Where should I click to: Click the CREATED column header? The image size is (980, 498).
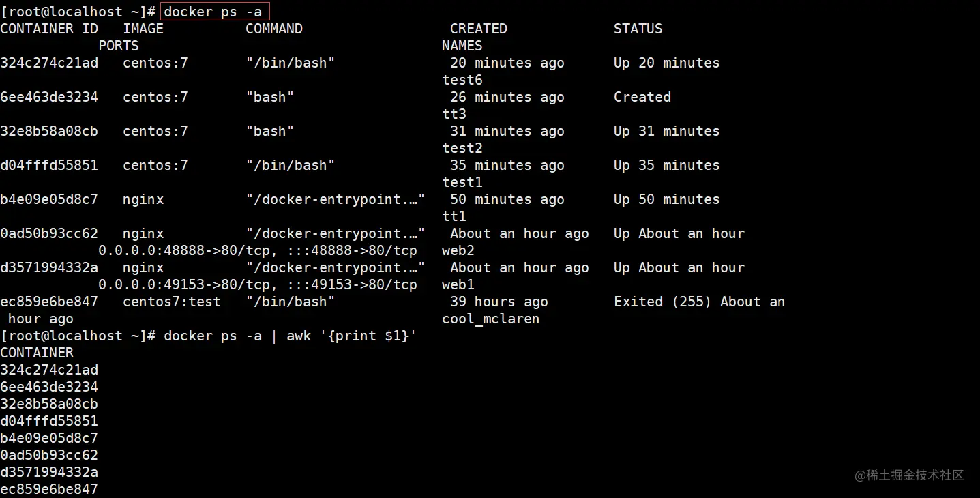point(479,29)
